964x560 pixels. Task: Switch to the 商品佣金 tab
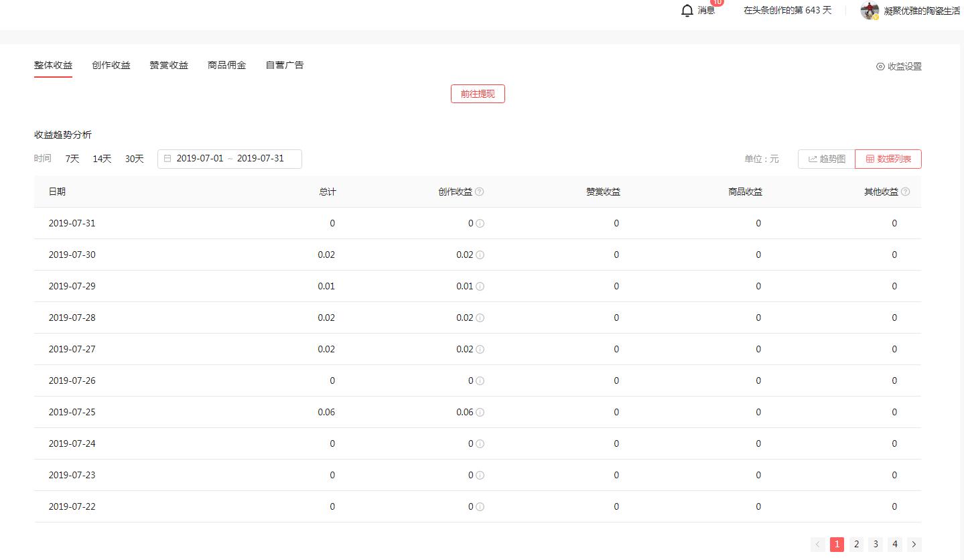pos(226,65)
